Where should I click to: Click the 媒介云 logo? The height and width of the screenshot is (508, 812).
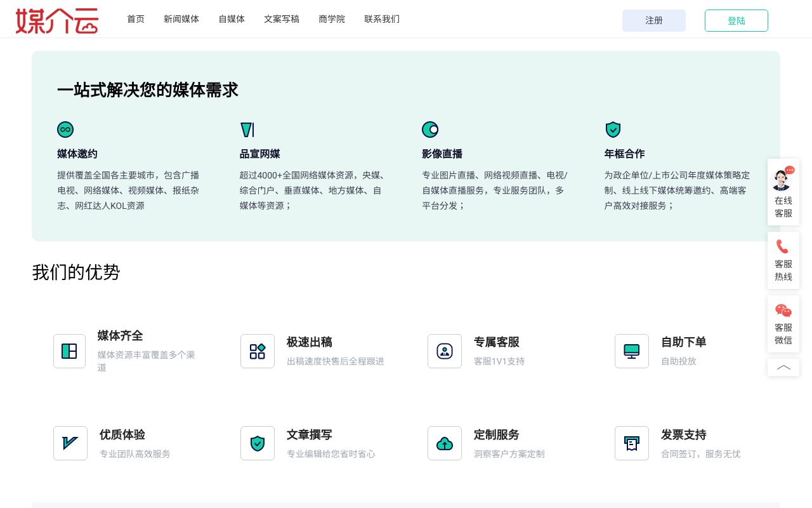click(x=57, y=20)
